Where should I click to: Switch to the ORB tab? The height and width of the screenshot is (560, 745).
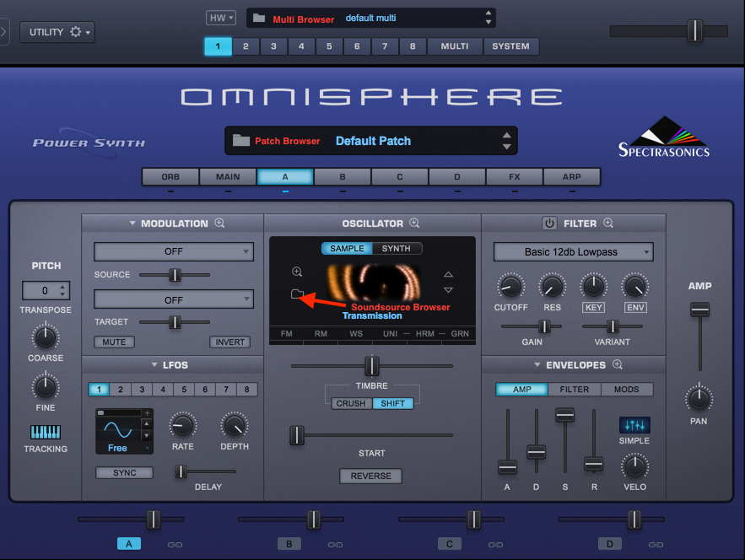coord(170,177)
